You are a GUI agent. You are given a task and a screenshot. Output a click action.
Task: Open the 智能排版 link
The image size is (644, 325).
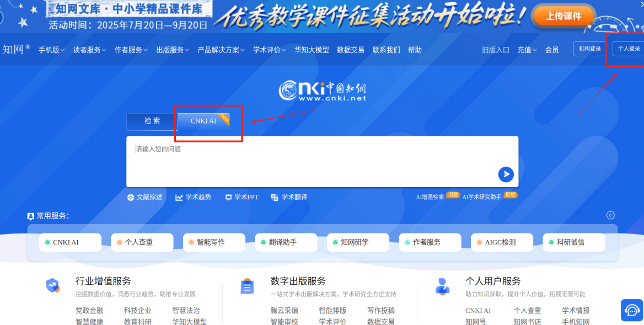[332, 311]
